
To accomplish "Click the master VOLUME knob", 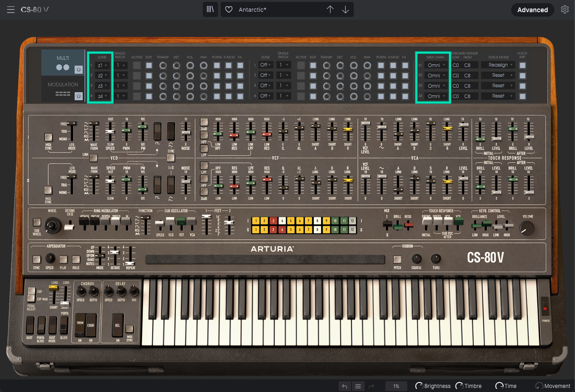I will pos(526,228).
